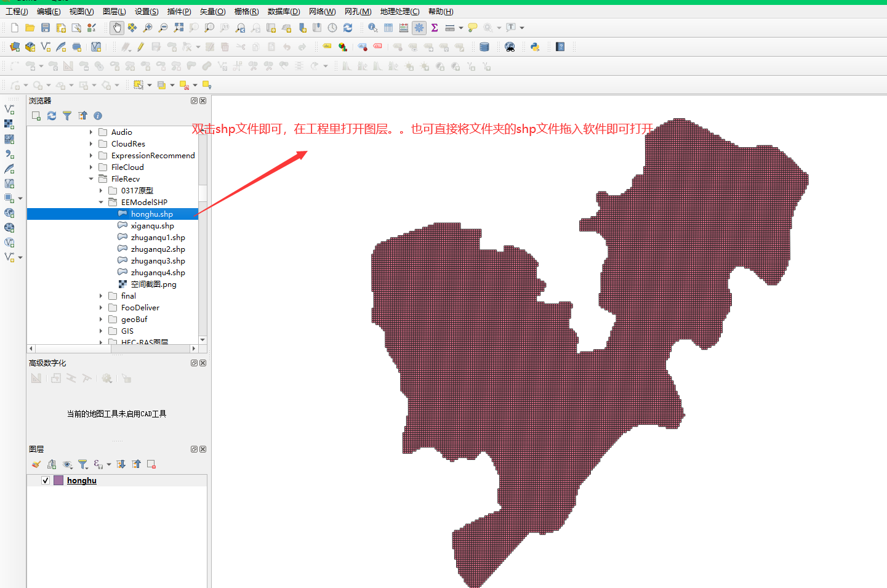Click the Save Project floppy disk icon

tap(46, 28)
